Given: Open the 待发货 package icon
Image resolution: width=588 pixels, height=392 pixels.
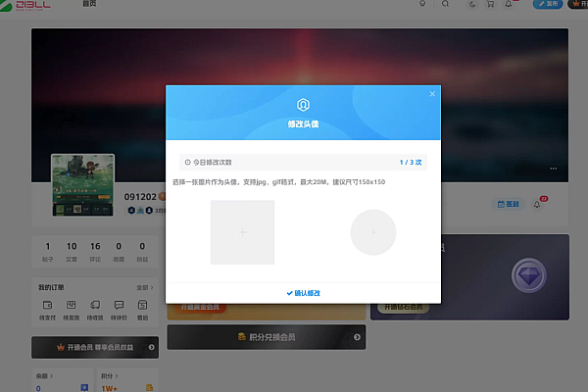Looking at the screenshot, I should click(71, 305).
